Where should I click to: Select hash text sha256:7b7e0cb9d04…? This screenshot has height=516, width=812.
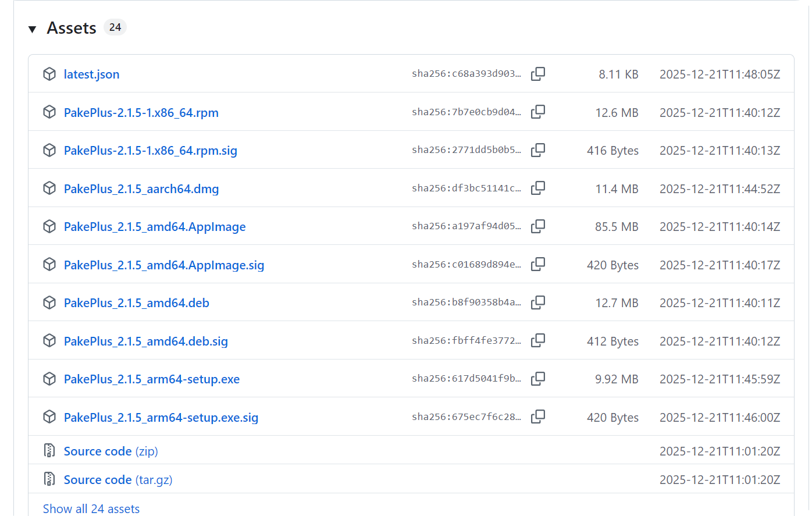click(x=466, y=112)
